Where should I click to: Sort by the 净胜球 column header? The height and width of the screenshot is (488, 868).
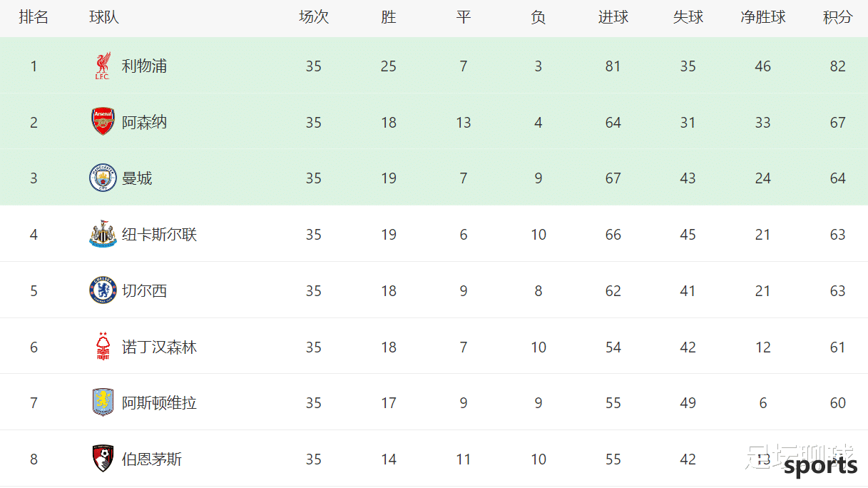[x=763, y=18]
